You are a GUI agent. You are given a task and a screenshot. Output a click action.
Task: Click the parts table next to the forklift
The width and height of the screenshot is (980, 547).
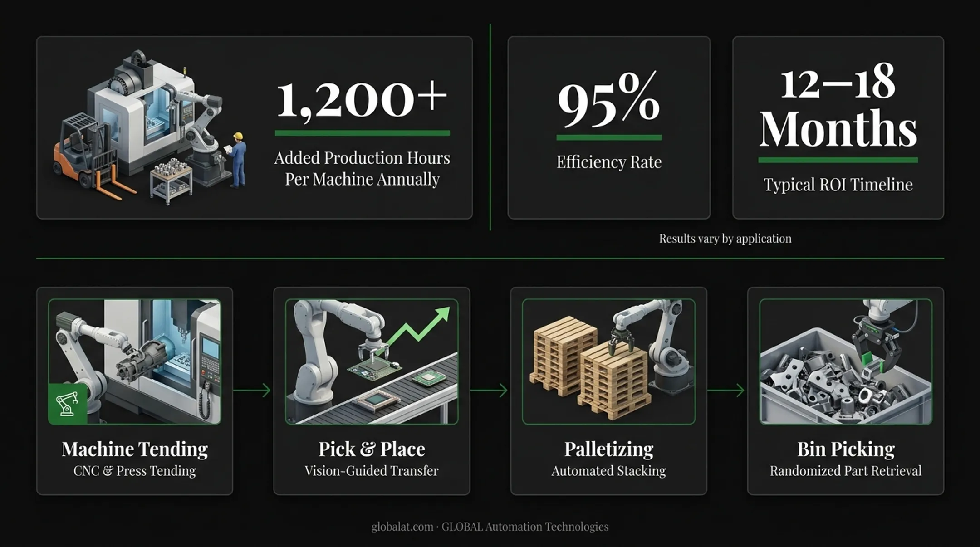171,182
